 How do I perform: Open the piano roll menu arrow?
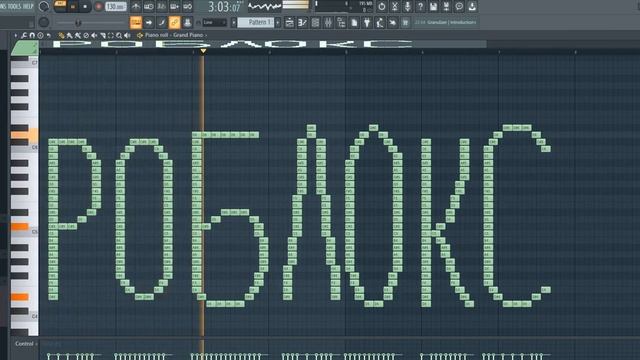16,36
